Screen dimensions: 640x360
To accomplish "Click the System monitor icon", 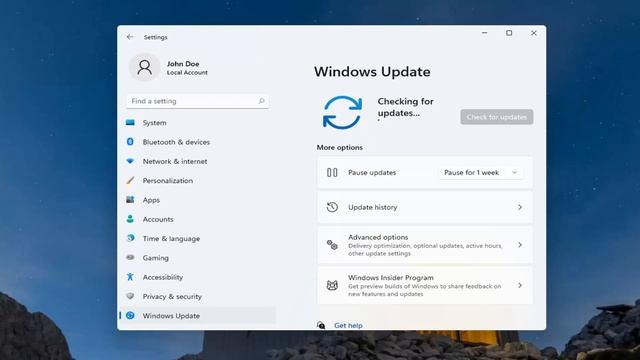I will point(130,122).
